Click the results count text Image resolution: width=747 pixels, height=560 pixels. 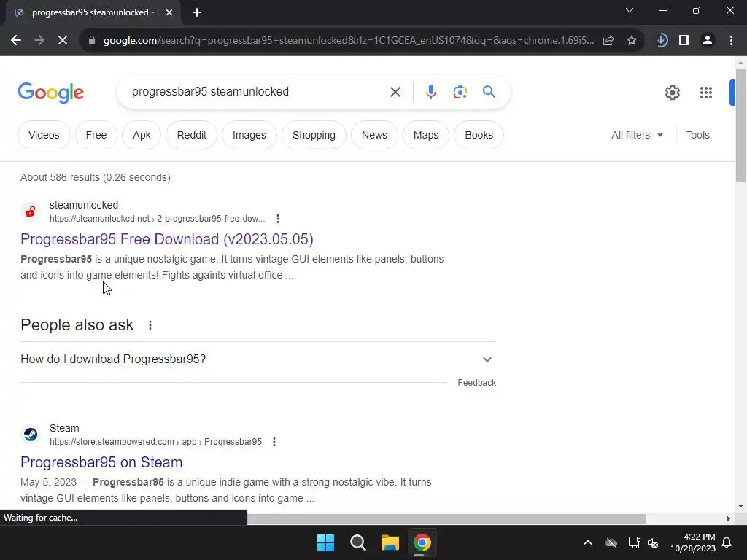click(x=96, y=178)
